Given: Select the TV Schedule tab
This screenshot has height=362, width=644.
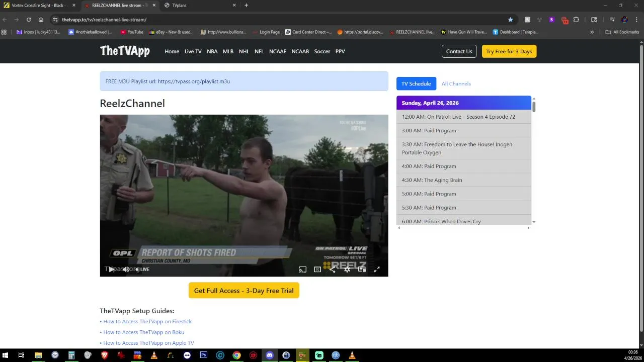Looking at the screenshot, I should pyautogui.click(x=416, y=83).
